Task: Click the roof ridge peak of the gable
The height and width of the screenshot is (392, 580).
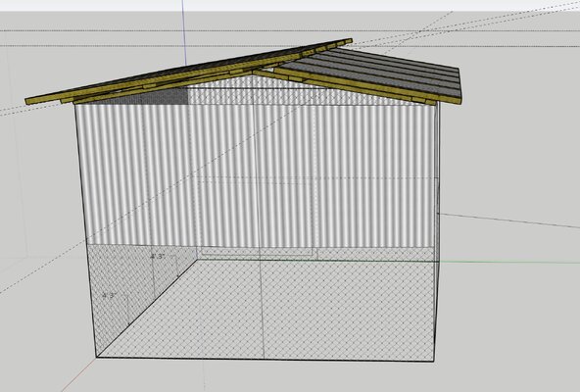Action: click(x=252, y=73)
